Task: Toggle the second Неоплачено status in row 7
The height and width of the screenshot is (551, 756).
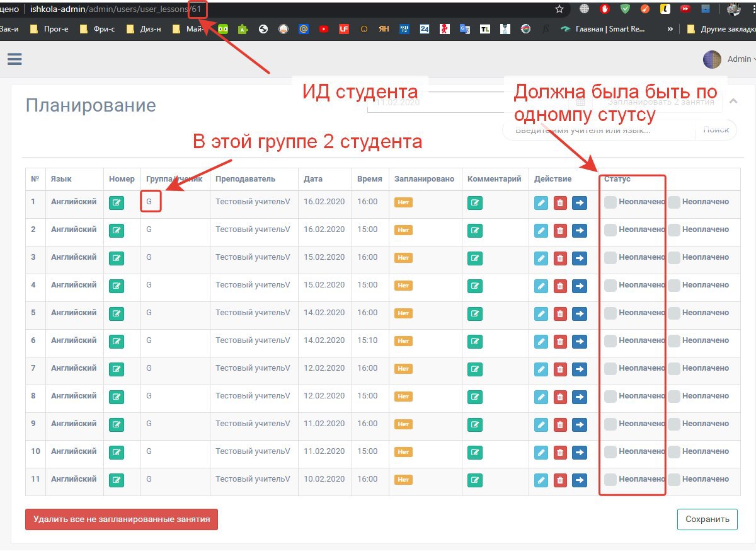Action: click(x=674, y=369)
